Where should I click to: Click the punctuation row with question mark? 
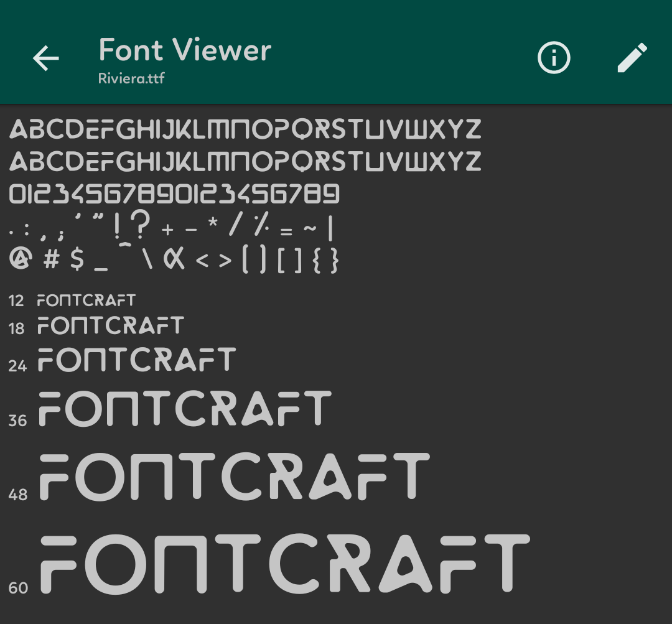(171, 225)
